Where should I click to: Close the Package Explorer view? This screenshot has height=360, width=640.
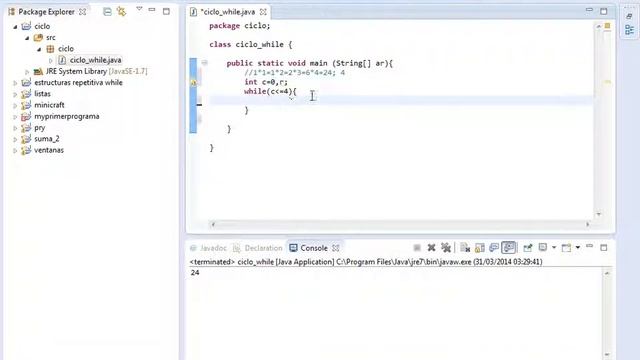(x=82, y=12)
